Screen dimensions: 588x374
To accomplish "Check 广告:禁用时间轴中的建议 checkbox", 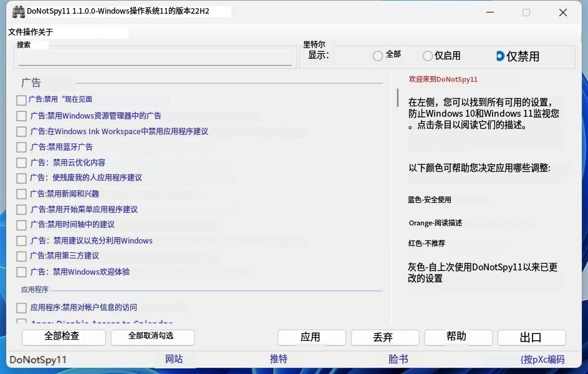I will [x=21, y=225].
